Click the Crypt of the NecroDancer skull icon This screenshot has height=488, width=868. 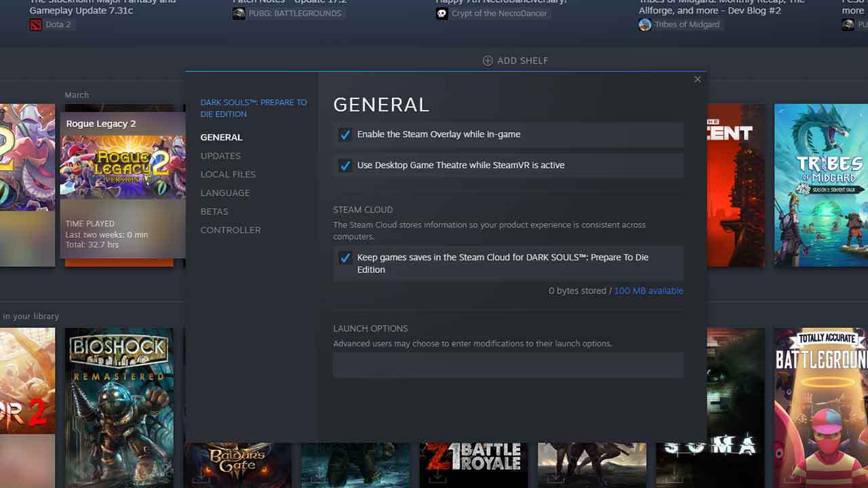click(442, 14)
